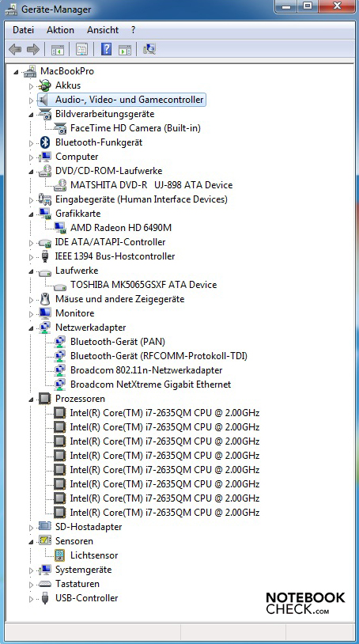The height and width of the screenshot is (644, 359).
Task: Select MATSHITA DVD-R UJ-898 ATA Device
Action: tap(151, 185)
